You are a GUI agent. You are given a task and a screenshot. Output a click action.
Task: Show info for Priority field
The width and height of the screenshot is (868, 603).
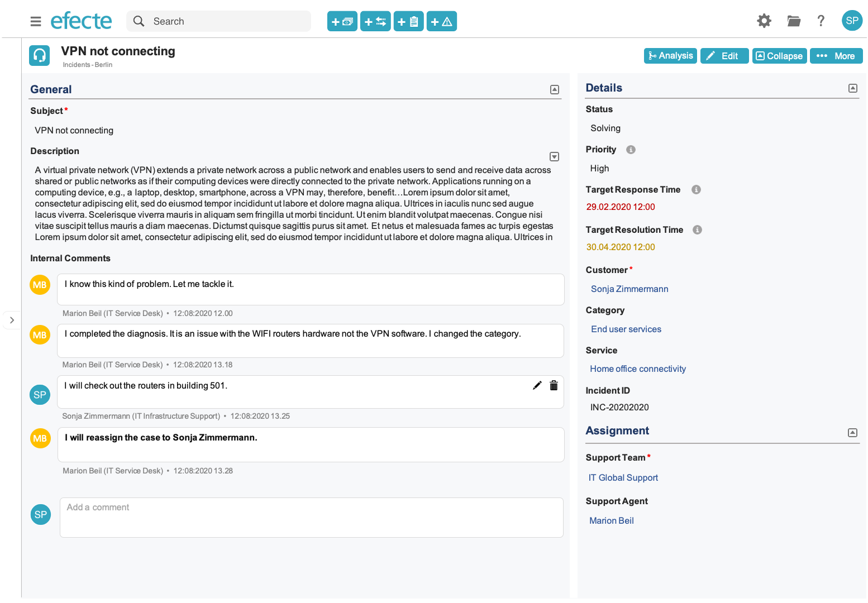(x=631, y=150)
